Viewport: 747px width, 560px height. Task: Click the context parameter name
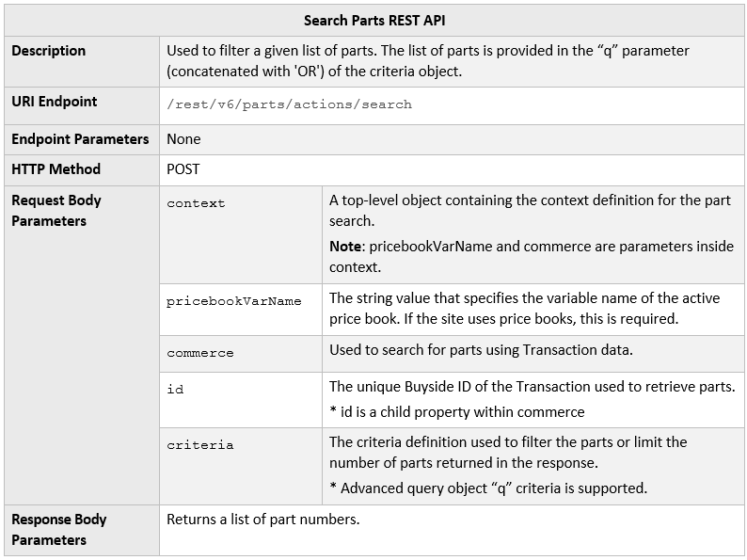(x=196, y=203)
